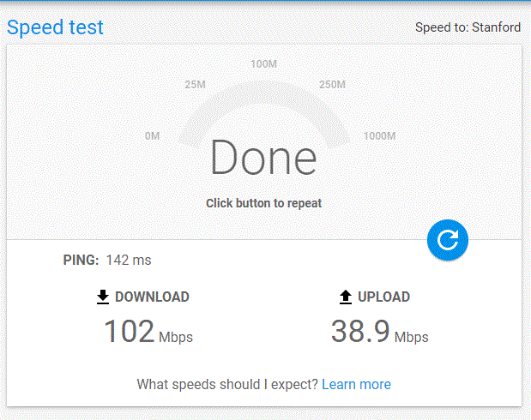531x420 pixels.
Task: Click the "Speed to: Stanford" label
Action: pos(468,27)
